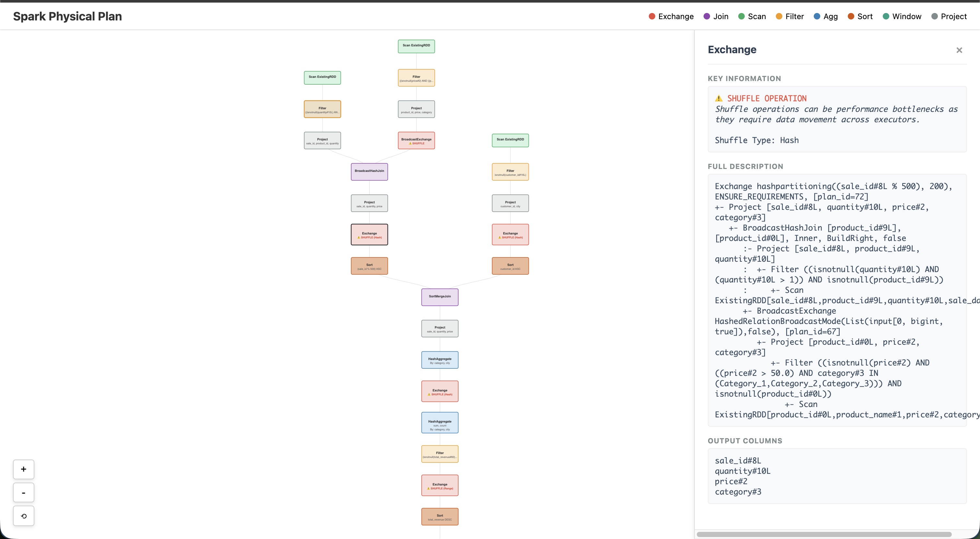Select the Scan ExistingRDD node above the quantity Filter
Viewport: 980px width, 539px height.
(x=322, y=78)
